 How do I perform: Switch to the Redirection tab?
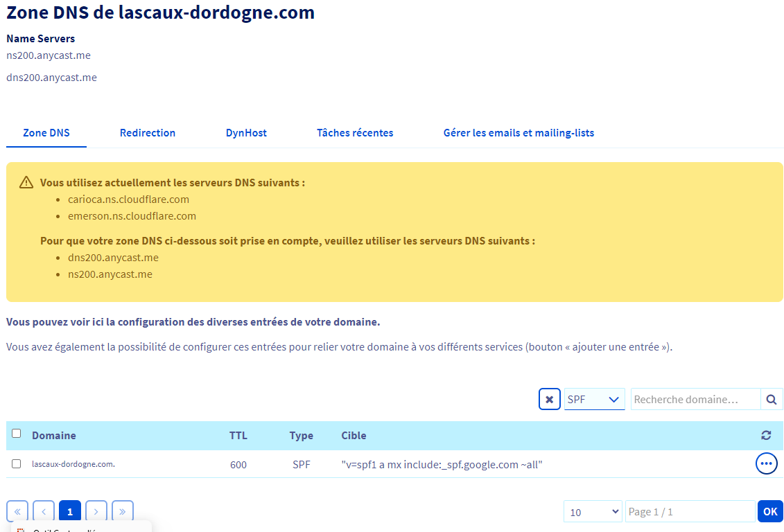[x=148, y=132]
